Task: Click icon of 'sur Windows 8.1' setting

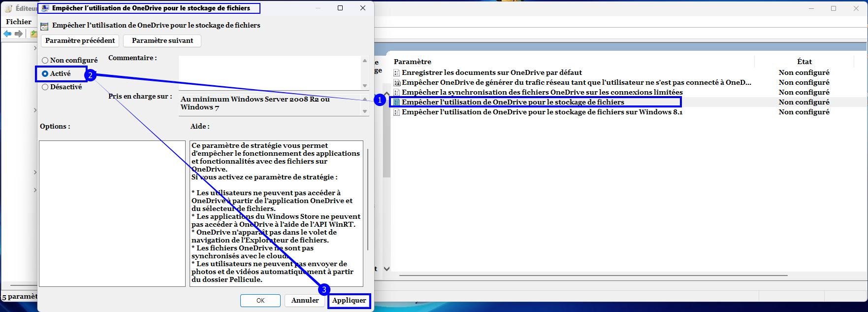Action: point(397,112)
